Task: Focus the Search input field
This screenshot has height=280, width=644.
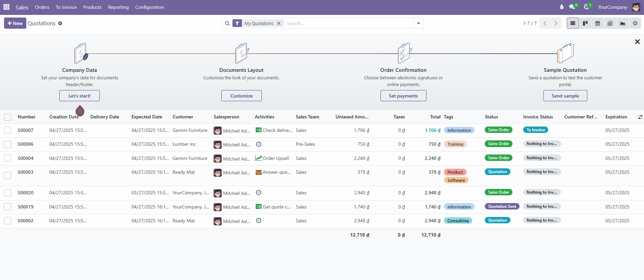Action: [349, 23]
